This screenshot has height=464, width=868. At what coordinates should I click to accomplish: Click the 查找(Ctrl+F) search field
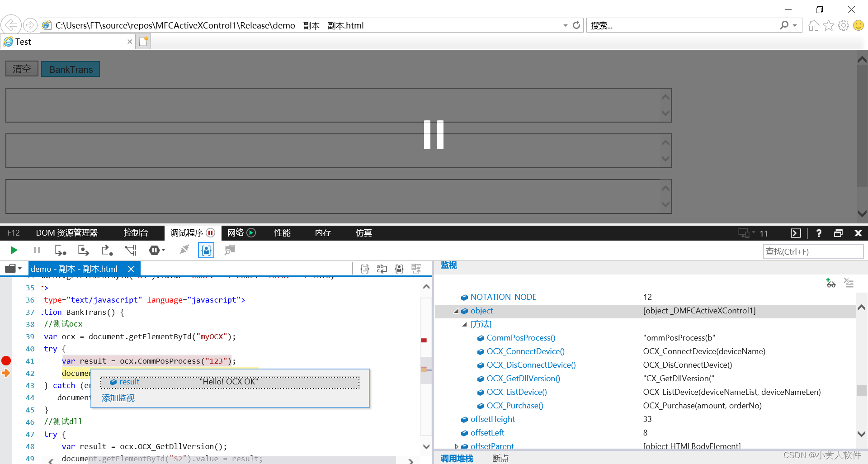coord(813,251)
